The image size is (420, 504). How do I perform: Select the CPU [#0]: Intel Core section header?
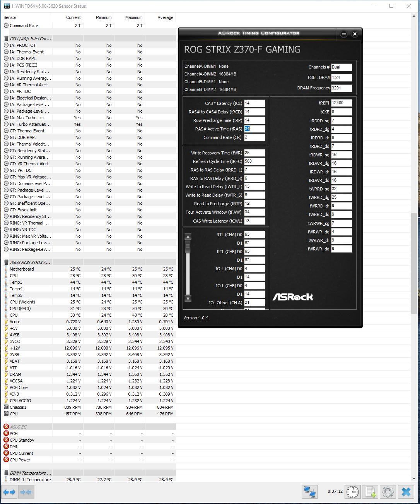pyautogui.click(x=89, y=39)
